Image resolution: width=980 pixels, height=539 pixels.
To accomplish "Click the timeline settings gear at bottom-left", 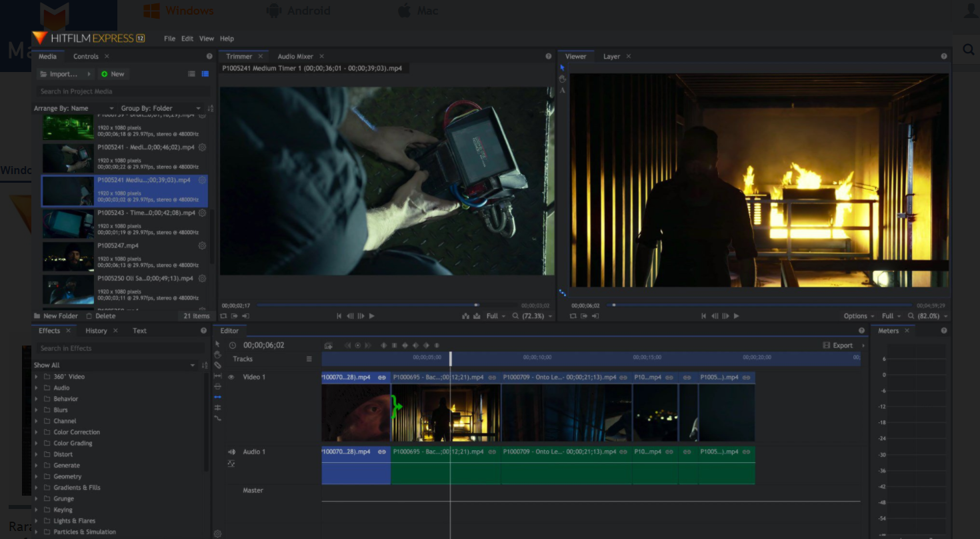I will (217, 534).
